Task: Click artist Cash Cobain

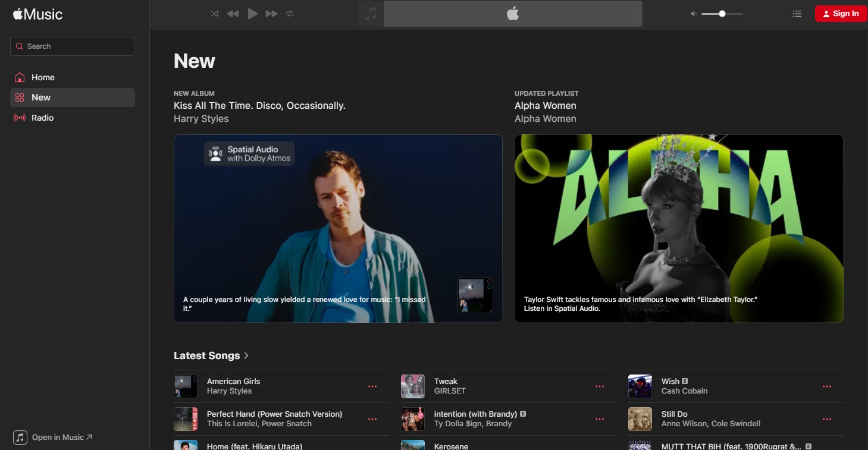Action: tap(684, 391)
